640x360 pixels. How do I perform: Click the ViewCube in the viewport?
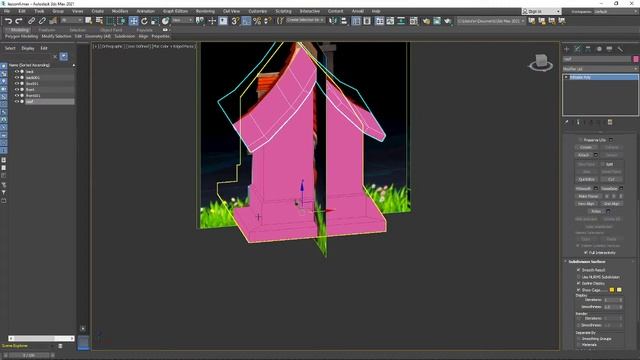click(541, 62)
